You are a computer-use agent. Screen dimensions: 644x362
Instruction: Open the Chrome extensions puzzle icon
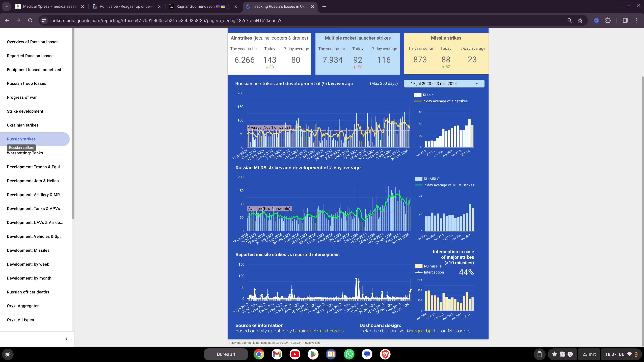tap(608, 20)
